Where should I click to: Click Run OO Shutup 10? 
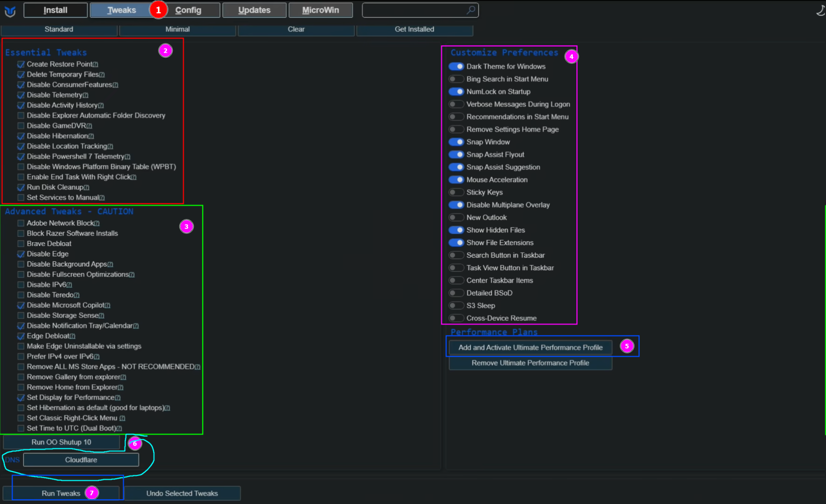pyautogui.click(x=61, y=442)
